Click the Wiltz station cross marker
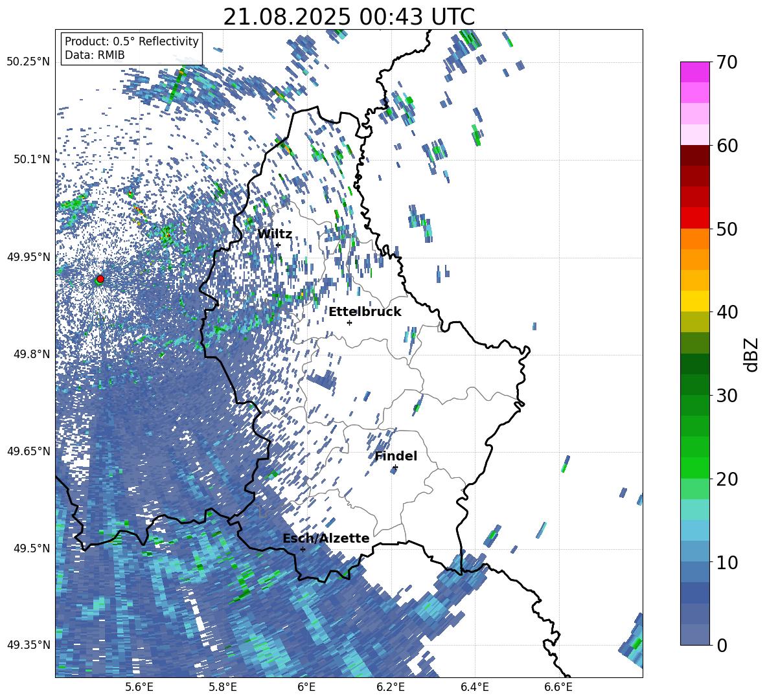Image resolution: width=767 pixels, height=700 pixels. pos(279,245)
